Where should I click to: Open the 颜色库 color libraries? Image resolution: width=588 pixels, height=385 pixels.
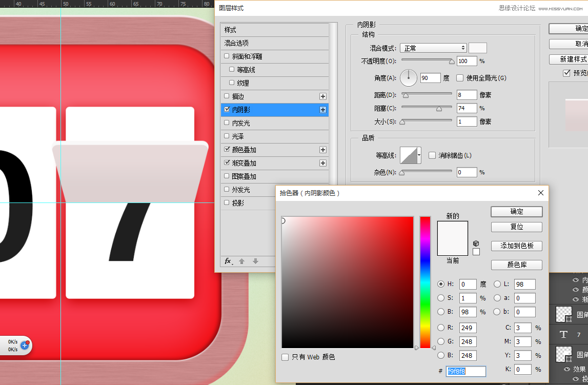(516, 265)
